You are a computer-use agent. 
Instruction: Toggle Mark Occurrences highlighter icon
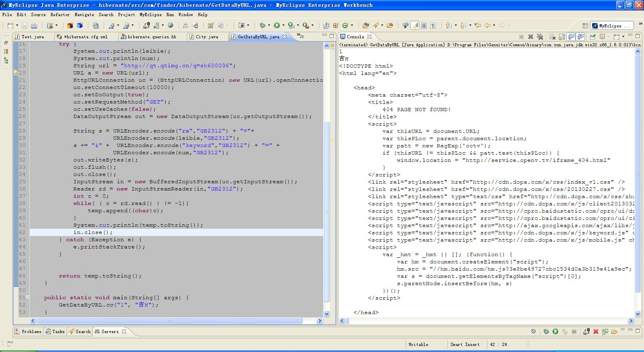point(415,25)
